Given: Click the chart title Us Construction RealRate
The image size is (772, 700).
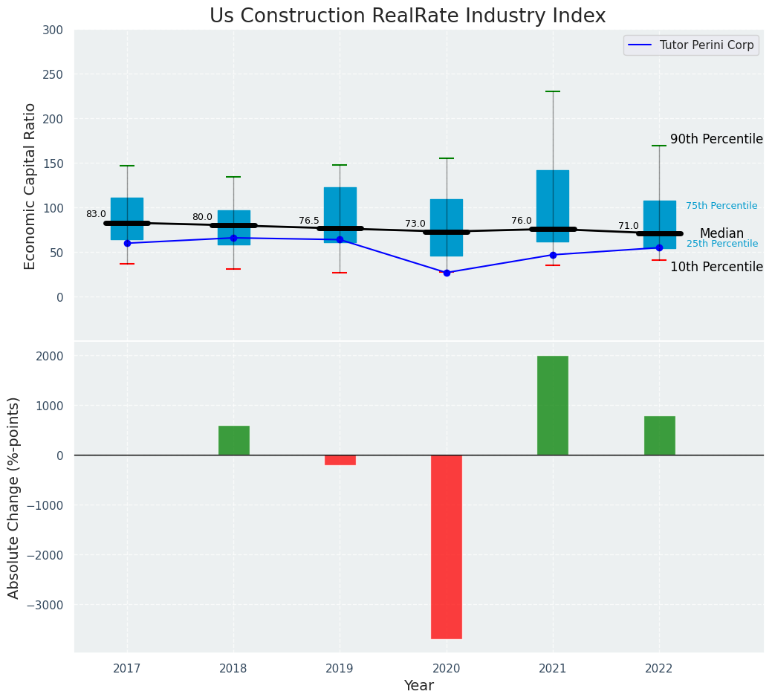Looking at the screenshot, I should point(407,16).
